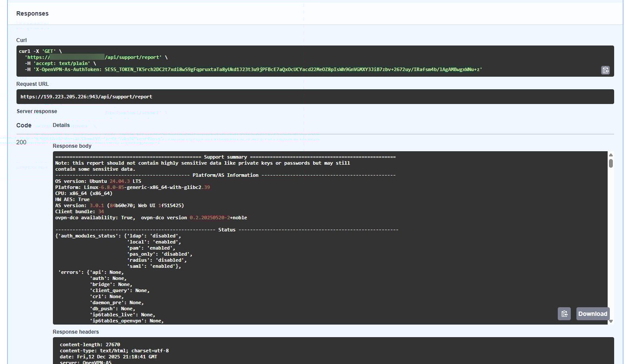Click the masked server address in the curl URL

tap(77, 57)
